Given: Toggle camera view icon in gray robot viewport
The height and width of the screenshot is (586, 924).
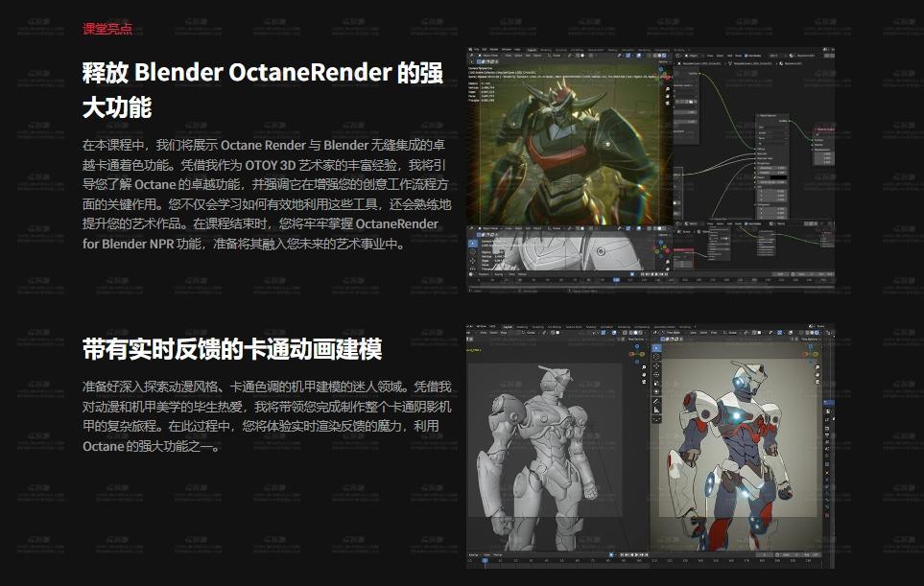Looking at the screenshot, I should [x=644, y=382].
